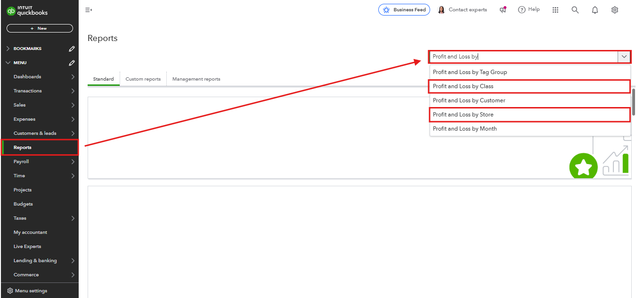The width and height of the screenshot is (644, 298).
Task: Click the green star favorites icon
Action: coord(583,167)
